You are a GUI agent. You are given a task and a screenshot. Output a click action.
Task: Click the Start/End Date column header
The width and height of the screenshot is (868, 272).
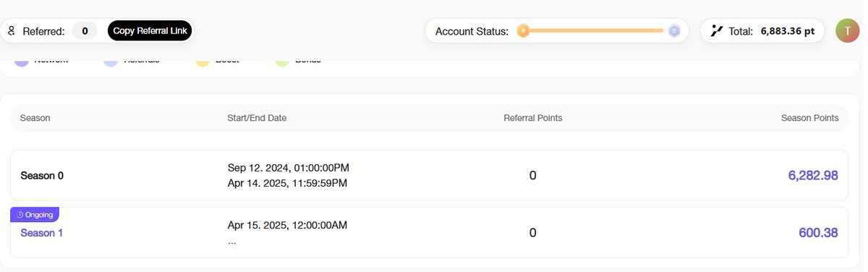click(x=257, y=118)
